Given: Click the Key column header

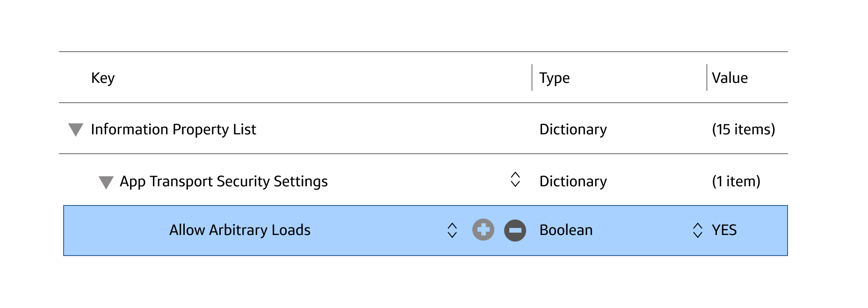Looking at the screenshot, I should [x=103, y=78].
